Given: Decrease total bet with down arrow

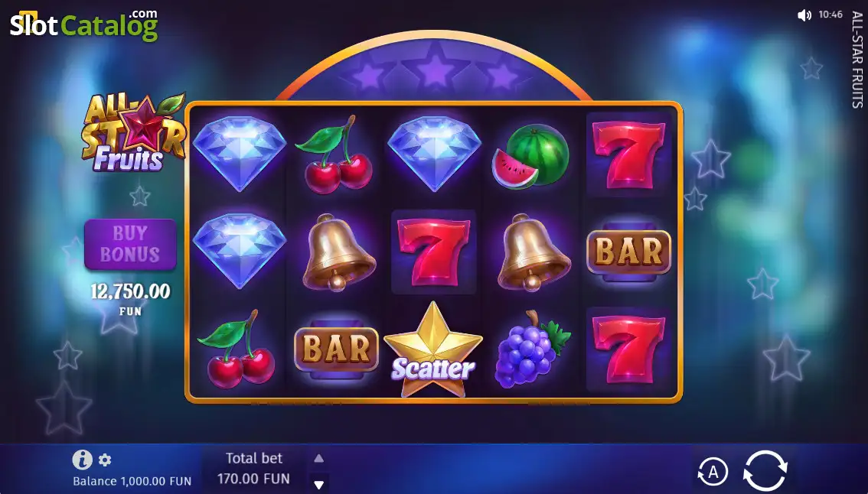Looking at the screenshot, I should coord(319,485).
